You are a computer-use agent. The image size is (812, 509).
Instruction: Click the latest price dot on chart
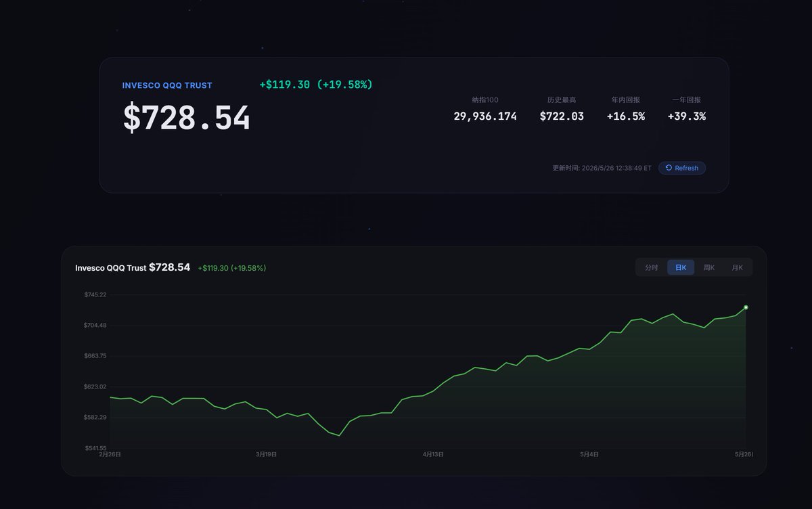[x=746, y=307]
